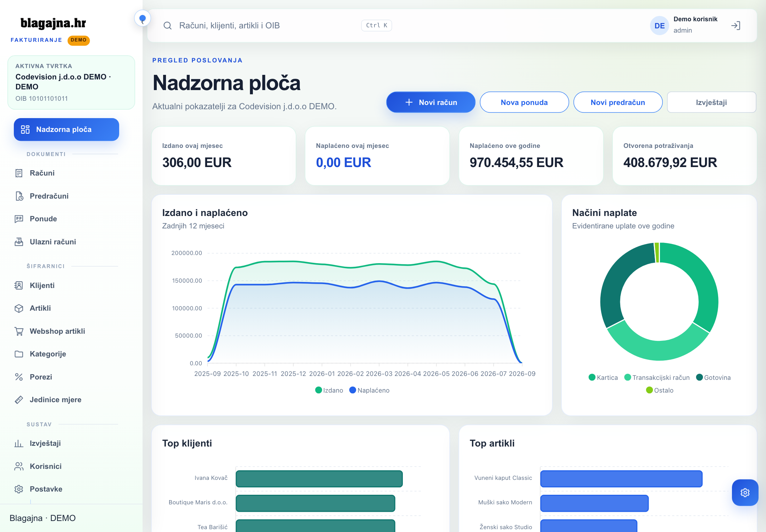Toggle Gotovina in payment legend
This screenshot has width=766, height=532.
[713, 377]
